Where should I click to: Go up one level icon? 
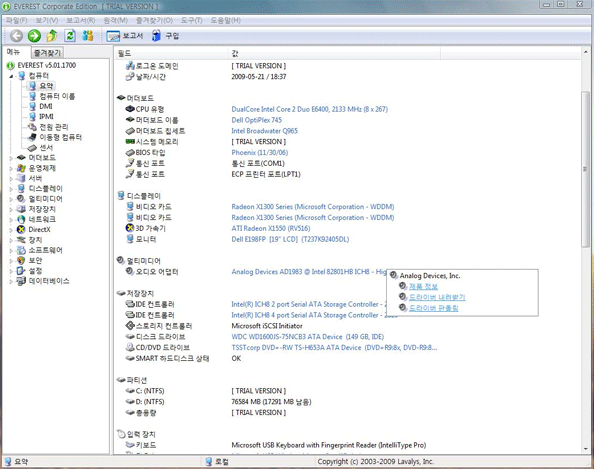click(52, 36)
